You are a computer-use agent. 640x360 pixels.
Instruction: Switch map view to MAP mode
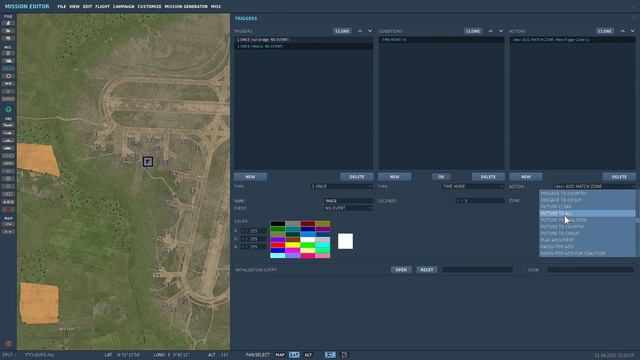pos(280,355)
